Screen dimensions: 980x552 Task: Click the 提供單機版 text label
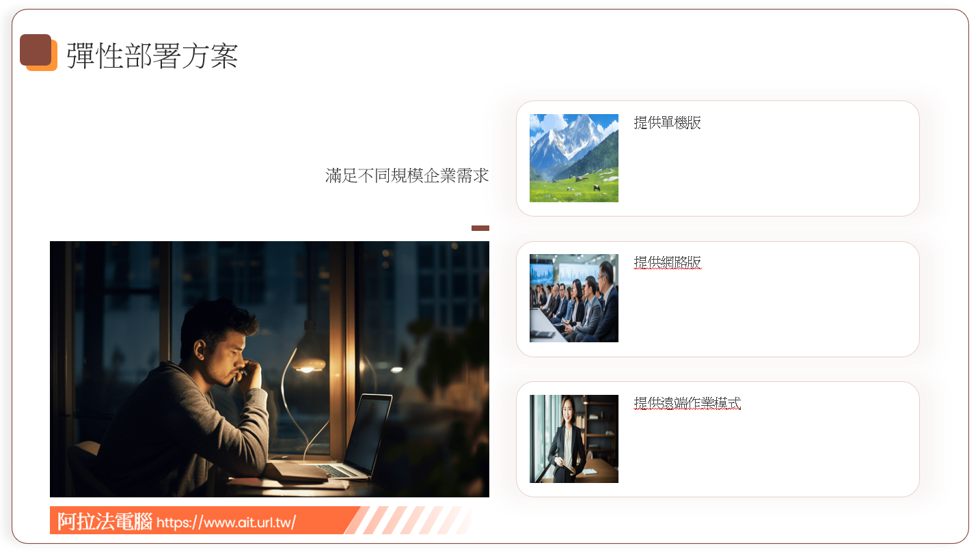tap(668, 123)
